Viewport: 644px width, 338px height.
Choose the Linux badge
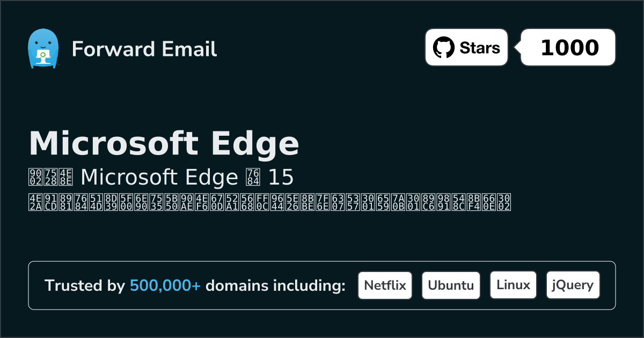[x=513, y=285]
